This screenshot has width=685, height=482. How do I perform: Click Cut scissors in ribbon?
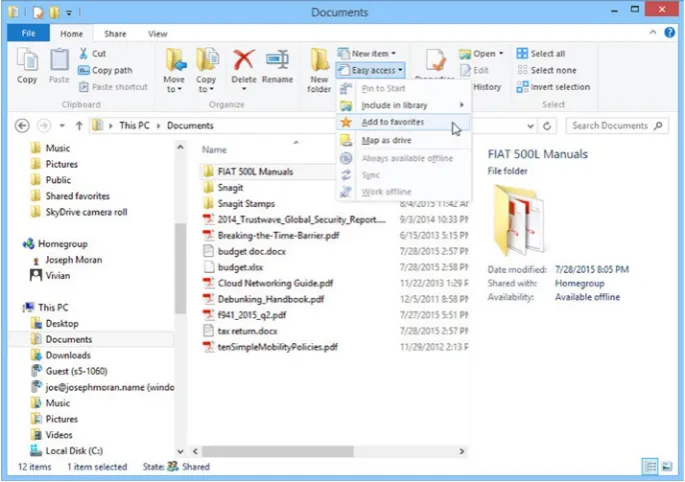point(83,53)
